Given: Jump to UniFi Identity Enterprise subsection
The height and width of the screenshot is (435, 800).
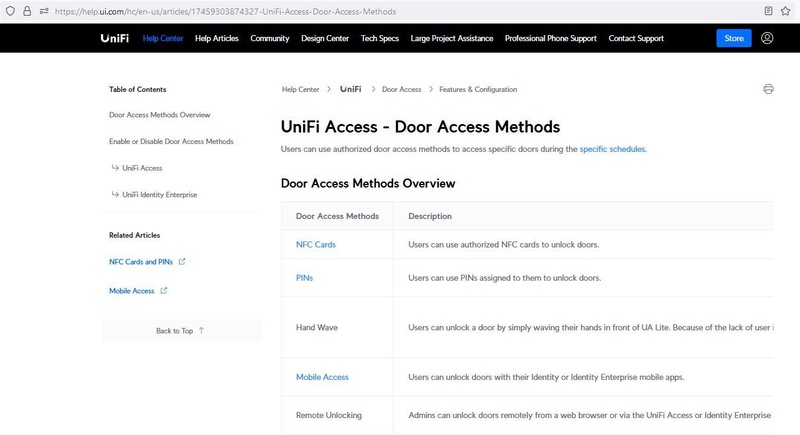Looking at the screenshot, I should click(x=159, y=194).
